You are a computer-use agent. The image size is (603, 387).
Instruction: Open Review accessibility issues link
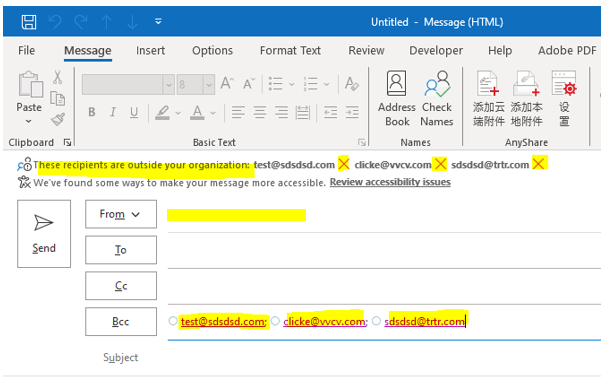[x=390, y=182]
